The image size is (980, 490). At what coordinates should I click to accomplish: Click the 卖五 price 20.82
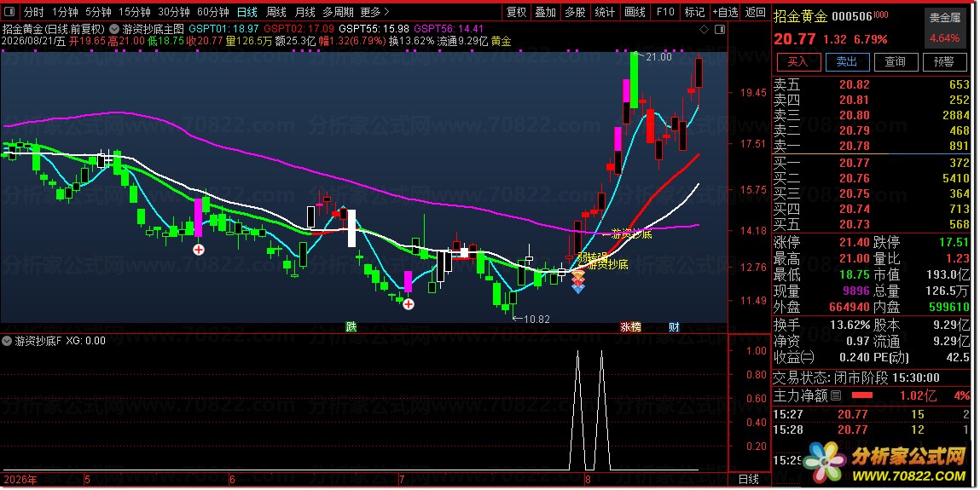(855, 85)
